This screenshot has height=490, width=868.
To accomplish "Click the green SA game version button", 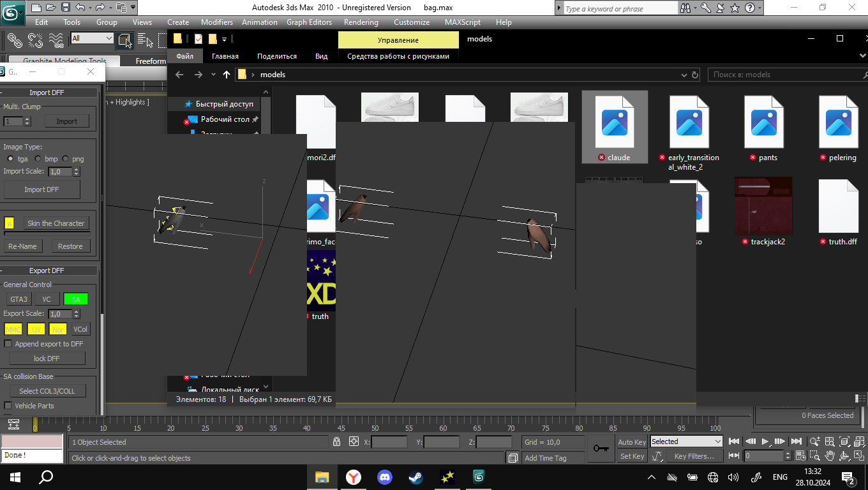I will click(75, 299).
